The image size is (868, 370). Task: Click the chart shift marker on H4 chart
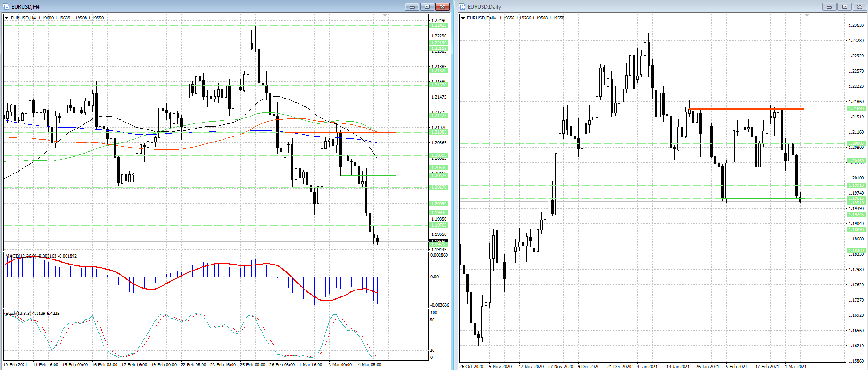pyautogui.click(x=385, y=16)
